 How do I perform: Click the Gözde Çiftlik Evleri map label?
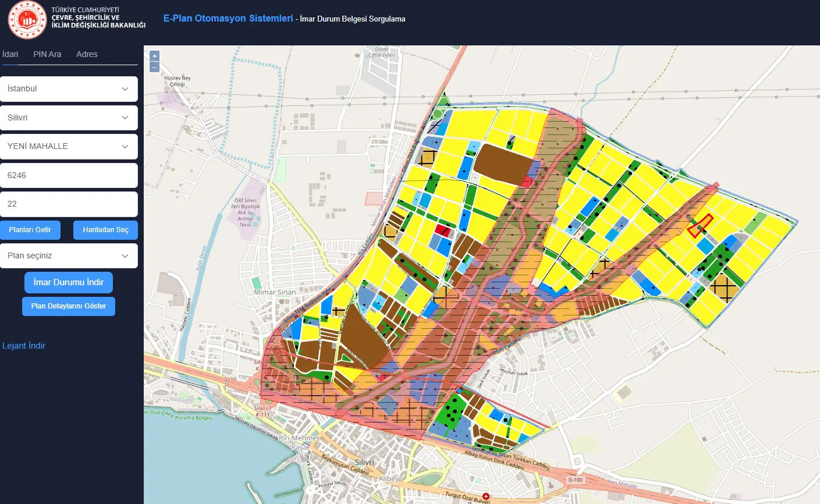pyautogui.click(x=382, y=52)
